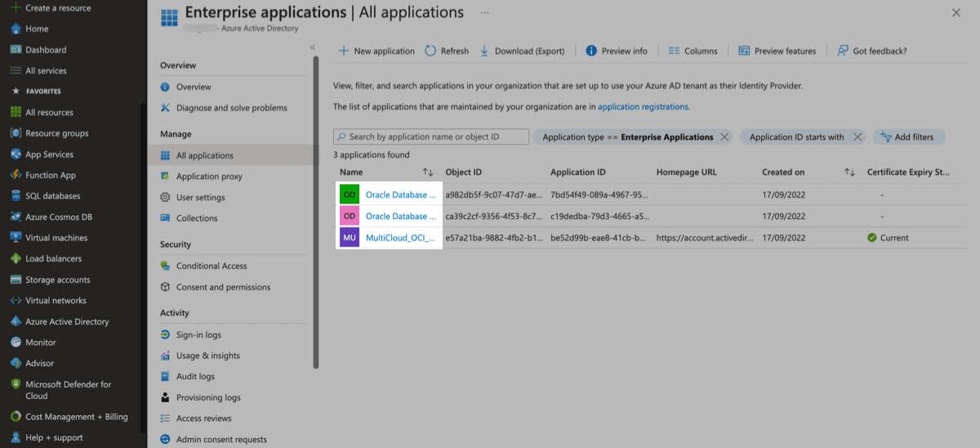
Task: Click the Function App lightning icon
Action: tap(16, 175)
